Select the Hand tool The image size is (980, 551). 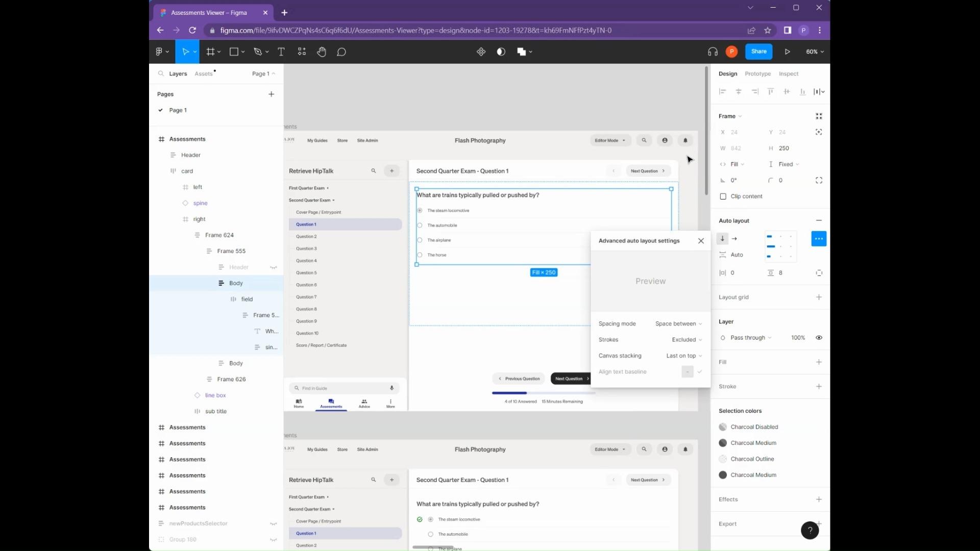click(x=322, y=52)
